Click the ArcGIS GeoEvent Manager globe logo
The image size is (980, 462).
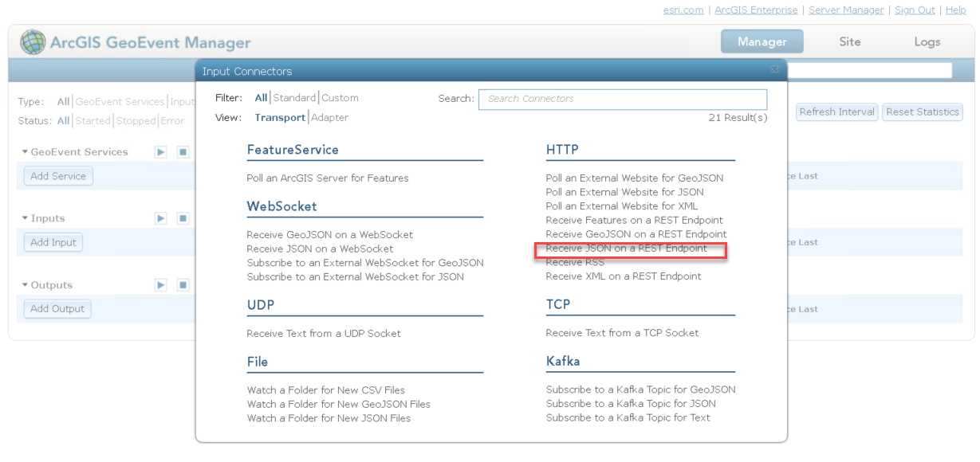(33, 42)
